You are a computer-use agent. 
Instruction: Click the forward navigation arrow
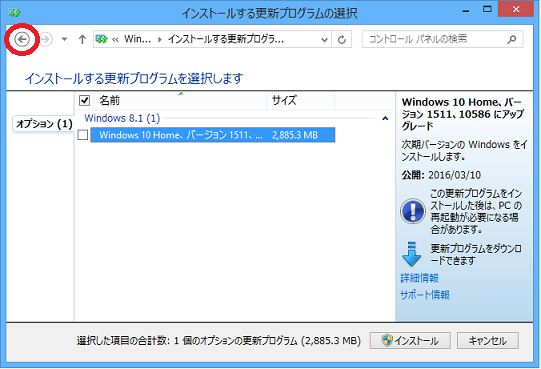[x=46, y=39]
